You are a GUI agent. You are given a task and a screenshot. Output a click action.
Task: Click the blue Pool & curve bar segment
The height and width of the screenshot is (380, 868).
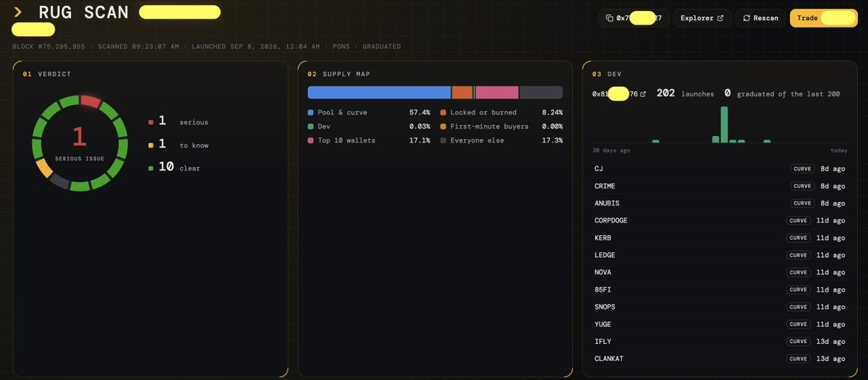click(x=379, y=92)
